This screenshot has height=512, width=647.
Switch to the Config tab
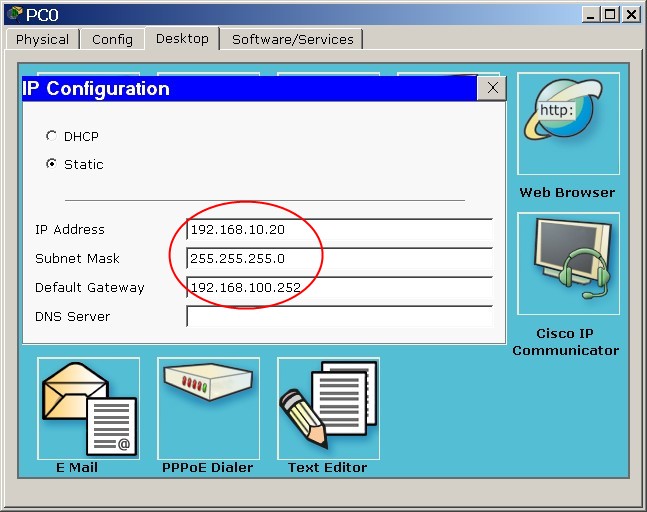pos(112,40)
